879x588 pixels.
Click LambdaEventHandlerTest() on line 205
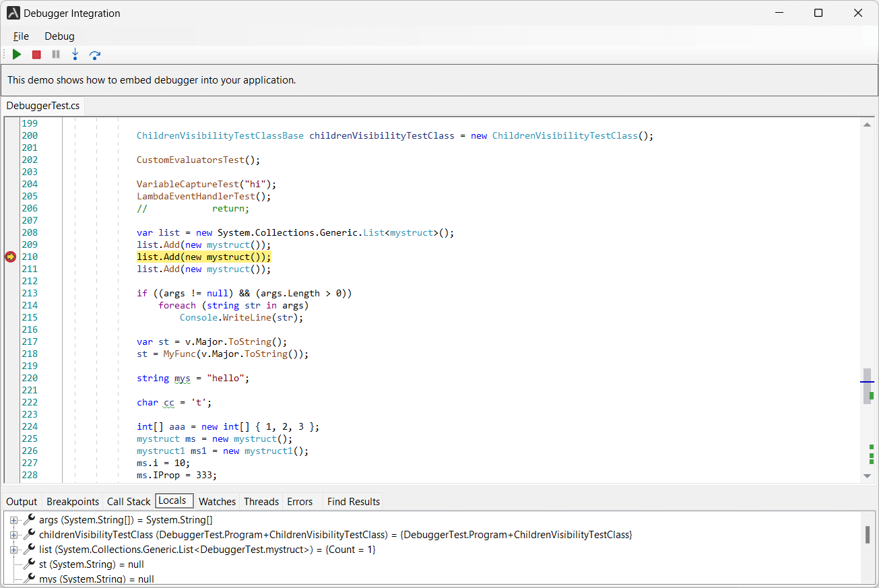point(203,196)
